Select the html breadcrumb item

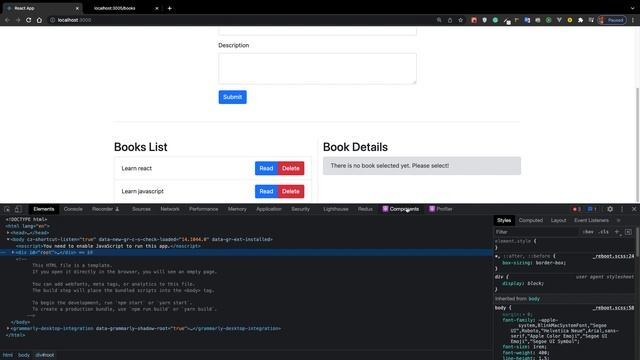(x=8, y=355)
